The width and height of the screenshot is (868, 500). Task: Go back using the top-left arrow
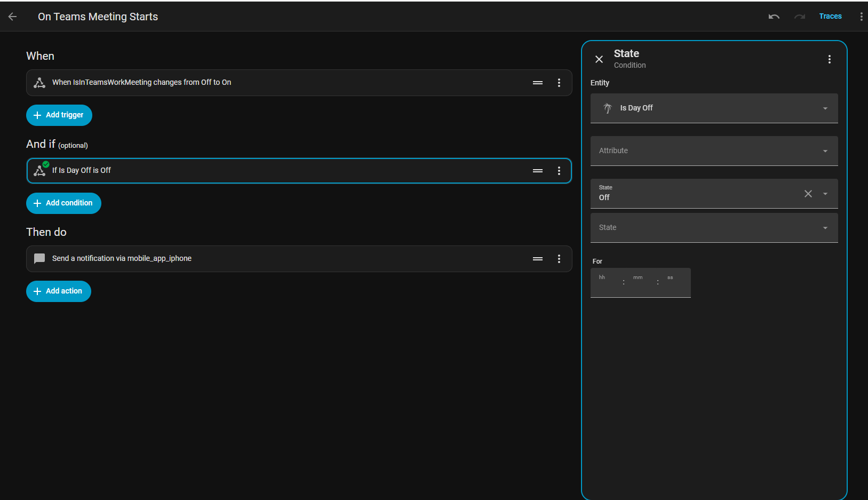[13, 17]
